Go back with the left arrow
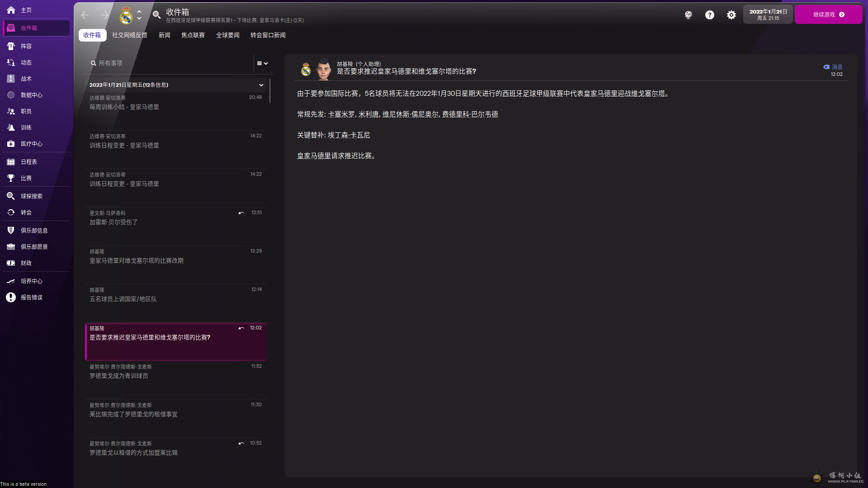868x488 pixels. (x=85, y=15)
